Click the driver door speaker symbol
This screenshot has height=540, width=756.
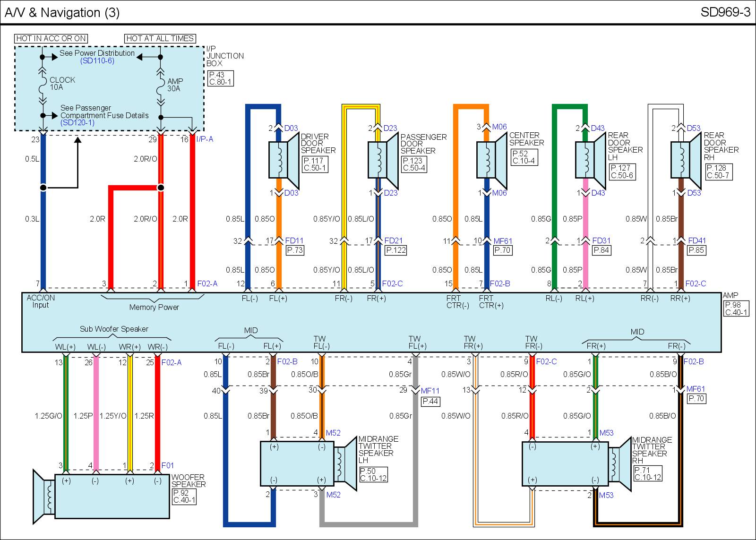[x=284, y=160]
